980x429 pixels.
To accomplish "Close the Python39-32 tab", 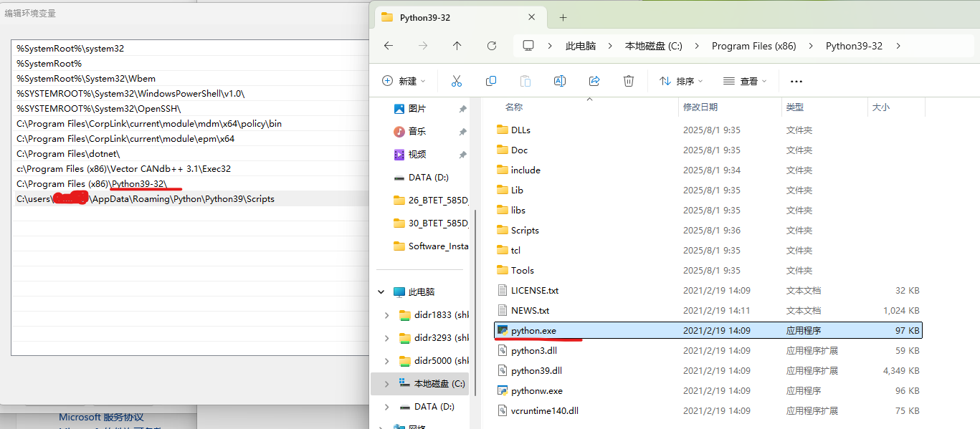I will pyautogui.click(x=532, y=17).
